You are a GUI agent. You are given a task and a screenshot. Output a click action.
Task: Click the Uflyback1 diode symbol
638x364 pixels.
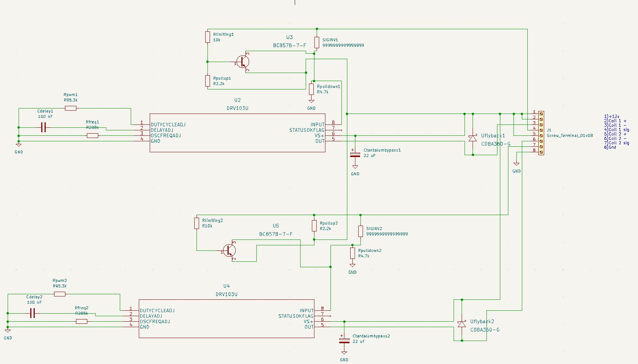click(x=473, y=138)
